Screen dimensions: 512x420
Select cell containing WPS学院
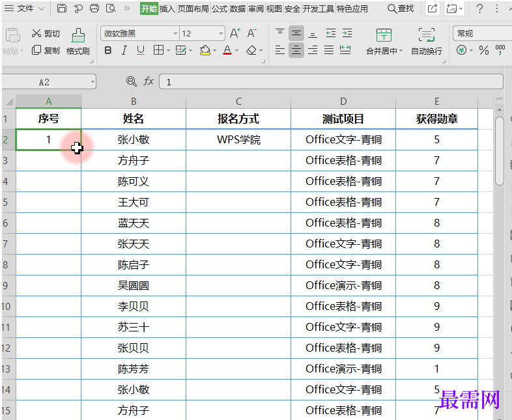pyautogui.click(x=238, y=139)
